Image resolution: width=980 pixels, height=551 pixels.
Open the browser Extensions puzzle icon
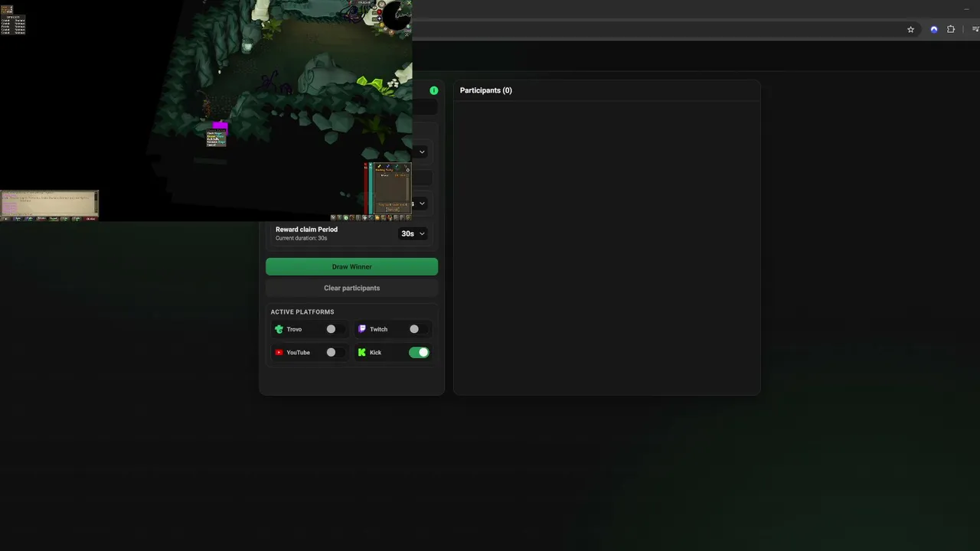pyautogui.click(x=951, y=29)
